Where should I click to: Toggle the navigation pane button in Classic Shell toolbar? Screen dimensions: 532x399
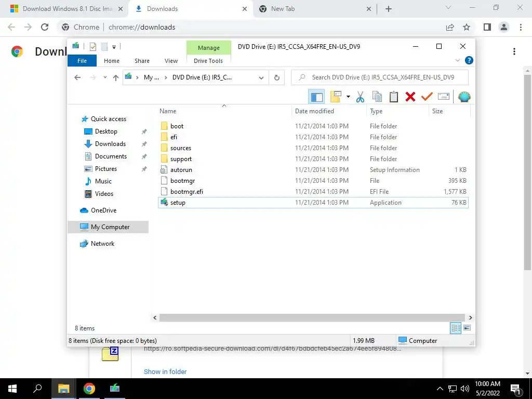316,97
